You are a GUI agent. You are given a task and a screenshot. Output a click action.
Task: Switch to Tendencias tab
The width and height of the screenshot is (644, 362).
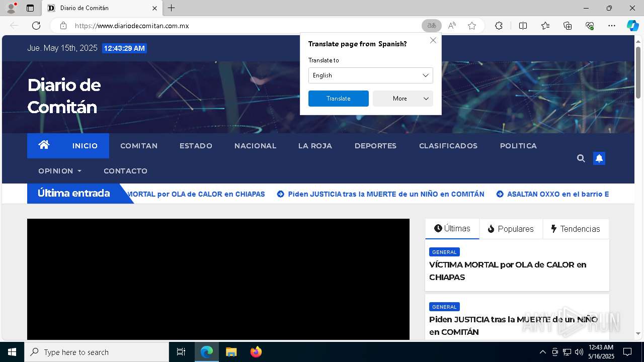click(576, 229)
